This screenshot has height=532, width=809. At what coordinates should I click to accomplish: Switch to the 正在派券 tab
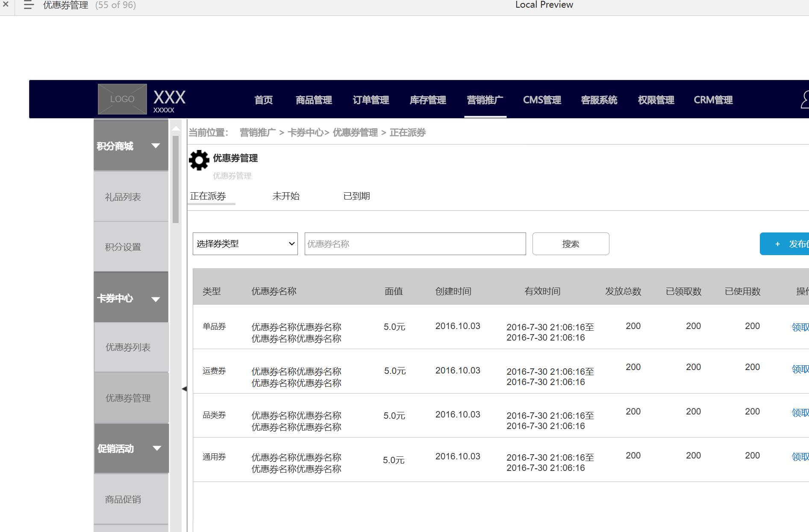pos(208,196)
